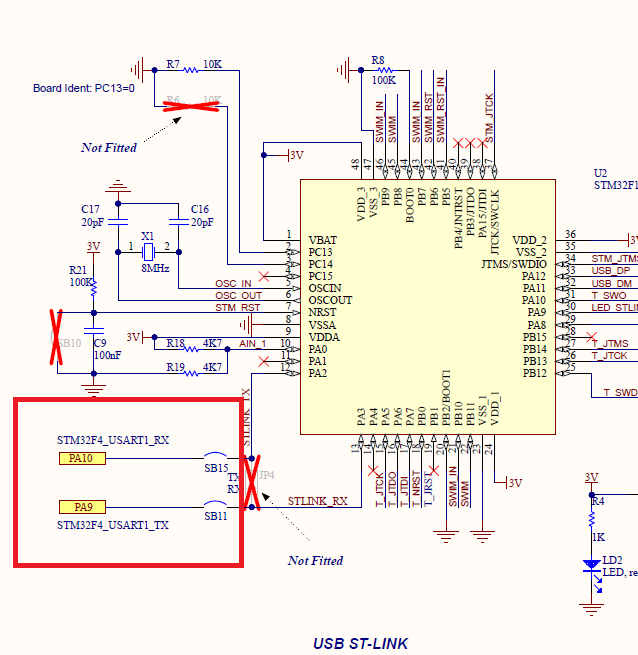The height and width of the screenshot is (655, 638).
Task: Select the R19 4K7 resistor symbol
Action: (x=191, y=373)
